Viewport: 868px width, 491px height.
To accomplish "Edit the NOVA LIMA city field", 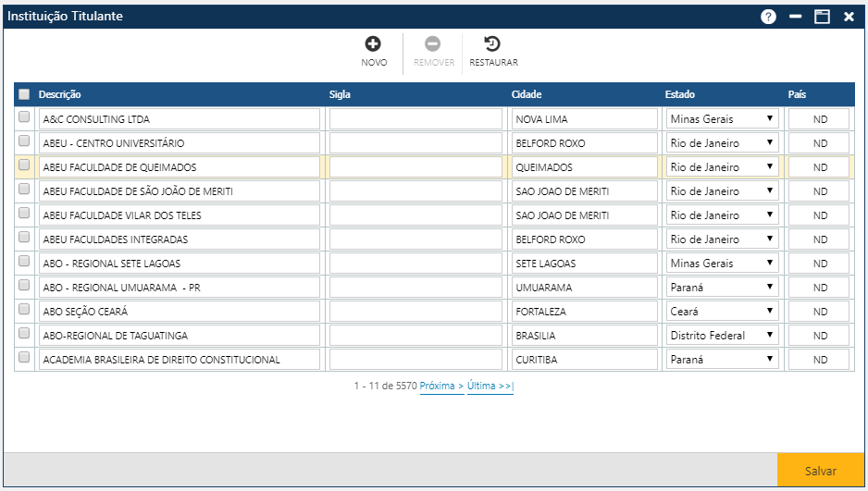I will 585,119.
